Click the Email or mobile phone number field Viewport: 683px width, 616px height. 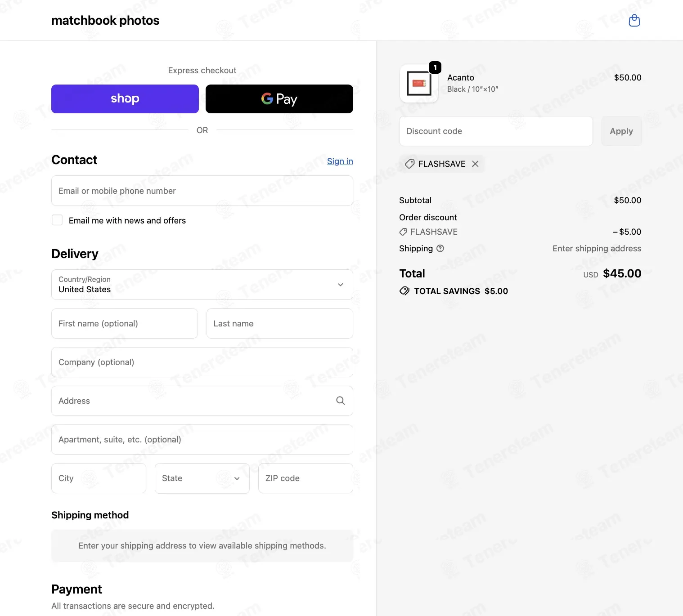coord(202,191)
